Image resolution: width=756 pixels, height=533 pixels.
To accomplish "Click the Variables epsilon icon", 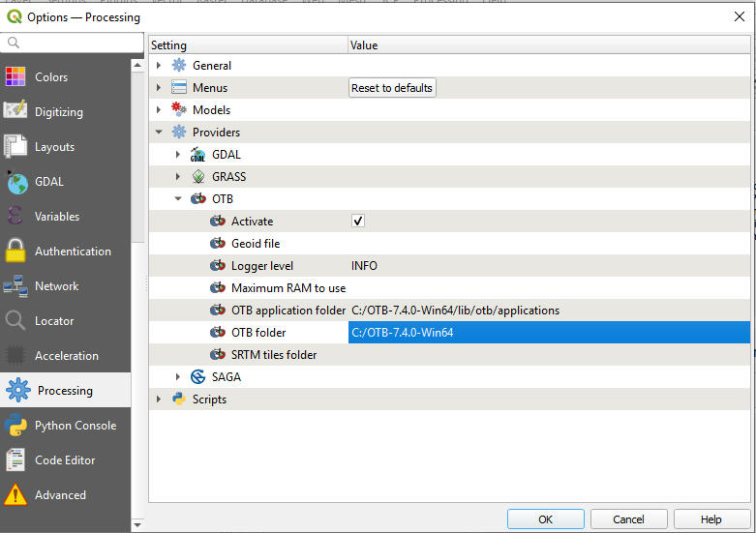I will (x=15, y=216).
